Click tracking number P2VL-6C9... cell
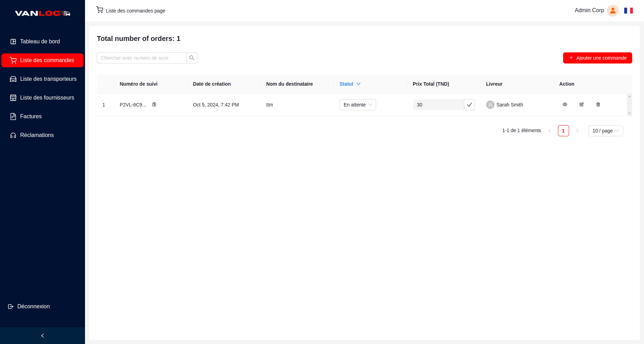The image size is (644, 344). pos(133,105)
